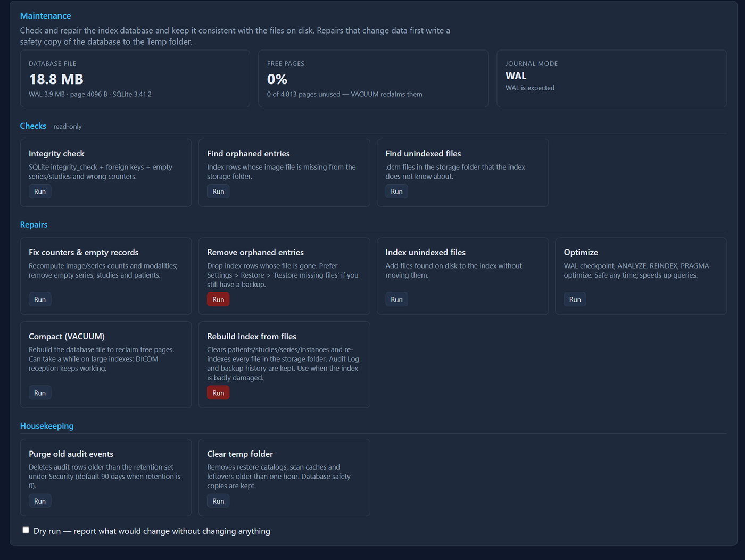Click the 'Compact (VACUUM)' card title
Screen dimensions: 745x560
click(67, 337)
